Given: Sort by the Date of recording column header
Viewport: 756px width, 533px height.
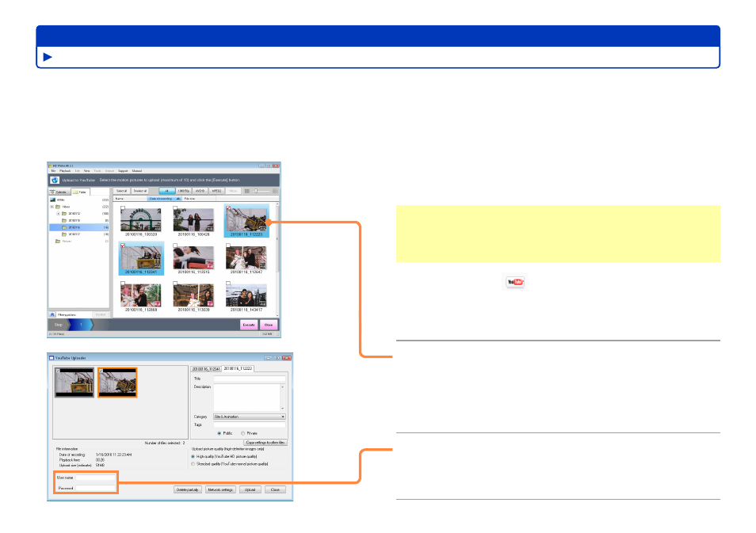Looking at the screenshot, I should (164, 199).
